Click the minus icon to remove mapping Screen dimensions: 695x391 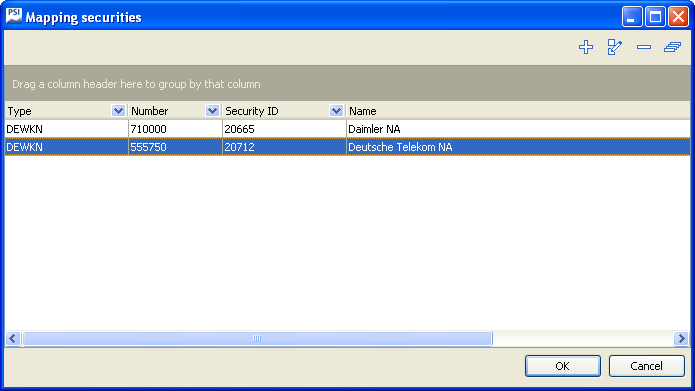pos(644,47)
